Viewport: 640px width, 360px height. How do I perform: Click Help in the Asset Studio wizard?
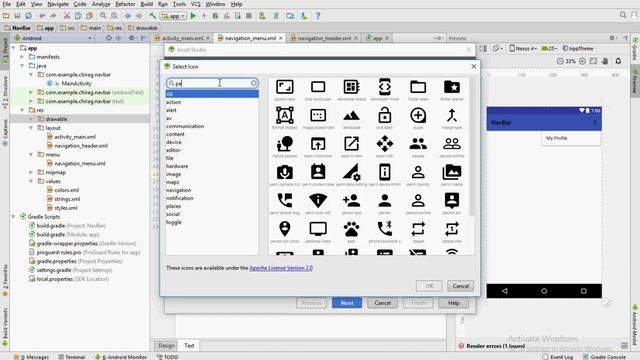453,303
